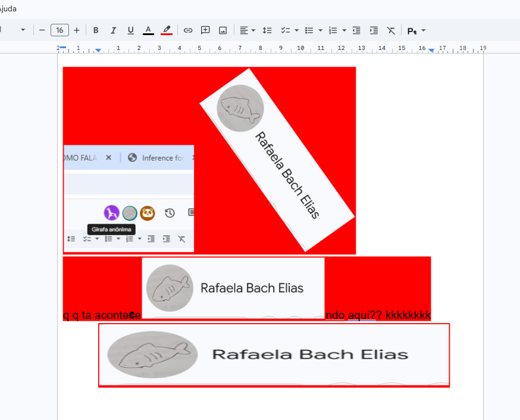The width and height of the screenshot is (520, 420).
Task: Open the red highlight color picker
Action: (167, 30)
